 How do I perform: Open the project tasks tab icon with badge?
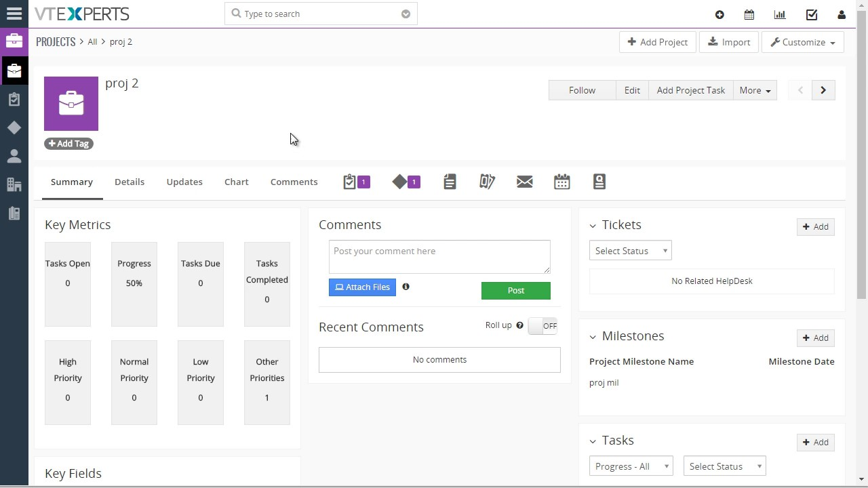click(x=356, y=182)
